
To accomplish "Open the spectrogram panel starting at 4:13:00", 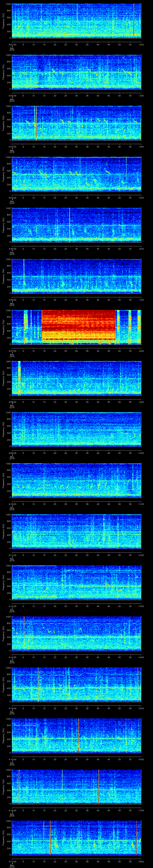I will click(77, 633).
